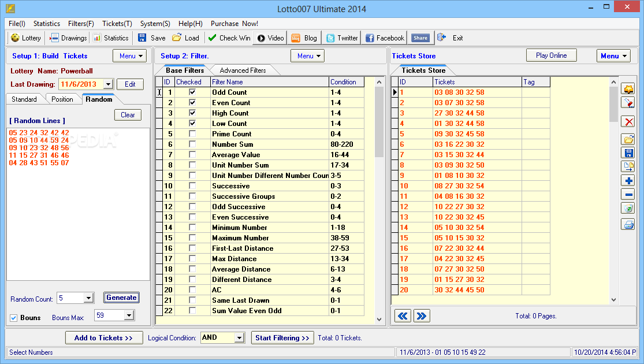The height and width of the screenshot is (364, 644).
Task: Enable the Prime Count filter checkbox
Action: point(192,133)
